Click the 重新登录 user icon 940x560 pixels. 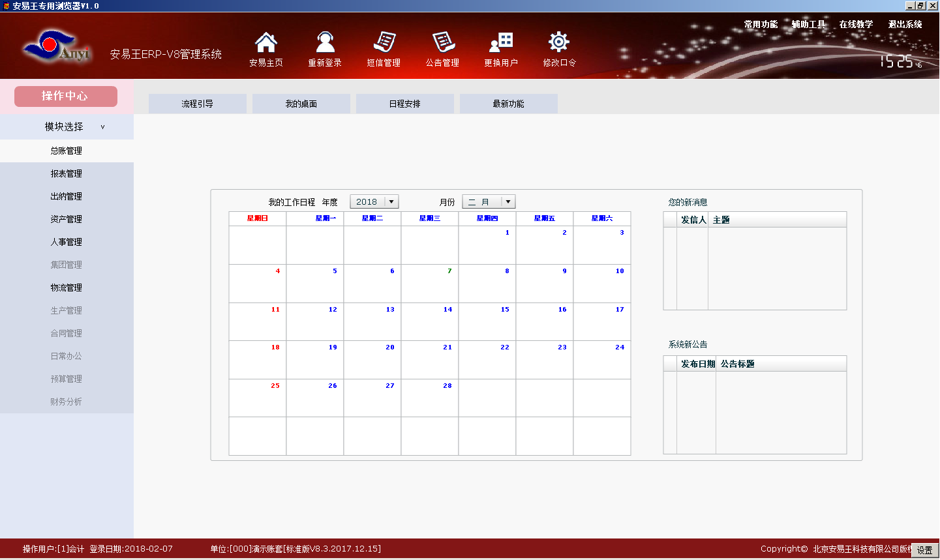tap(325, 43)
